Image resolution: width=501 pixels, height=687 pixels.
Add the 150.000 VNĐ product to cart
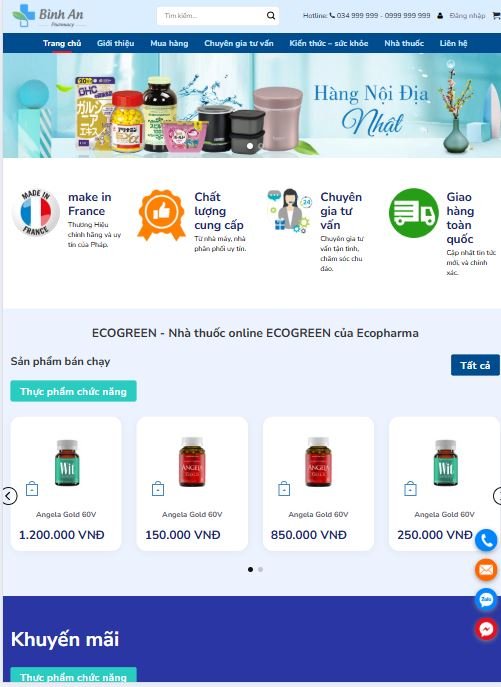(x=158, y=489)
